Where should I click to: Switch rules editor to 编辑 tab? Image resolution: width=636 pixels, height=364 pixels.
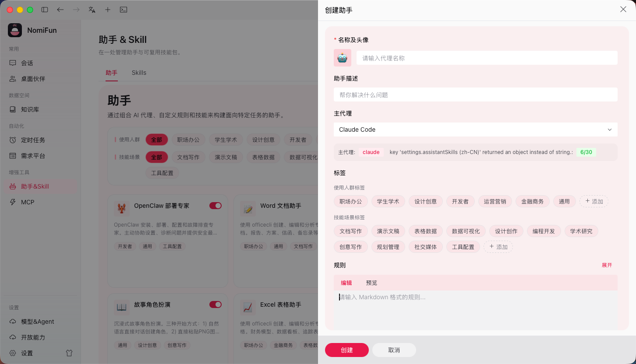tap(346, 283)
